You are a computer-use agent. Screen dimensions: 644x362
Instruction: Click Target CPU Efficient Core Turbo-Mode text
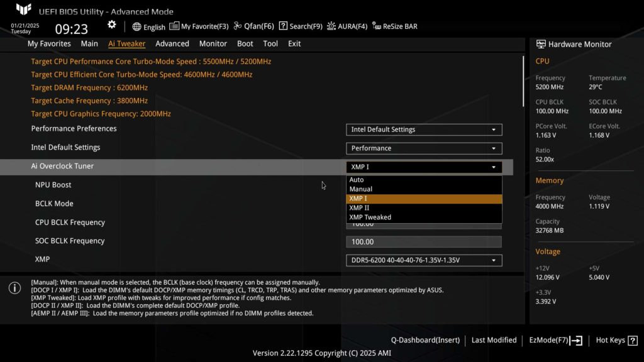[x=142, y=75]
